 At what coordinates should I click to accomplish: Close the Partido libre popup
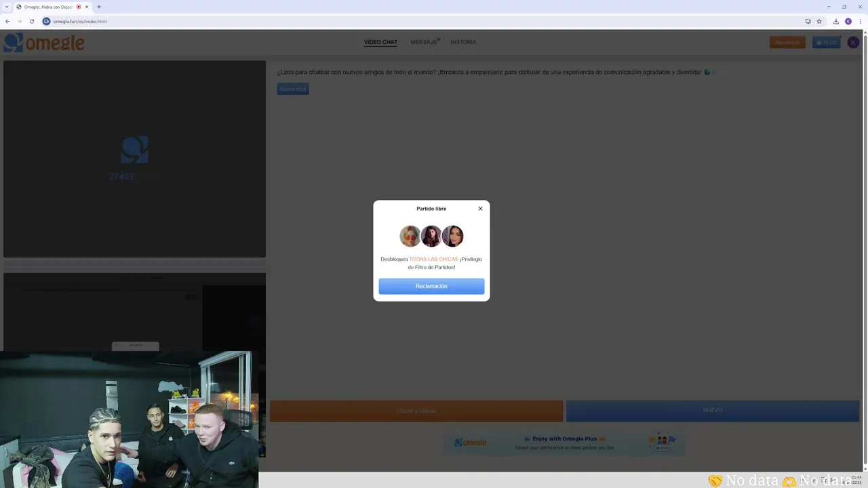(480, 209)
